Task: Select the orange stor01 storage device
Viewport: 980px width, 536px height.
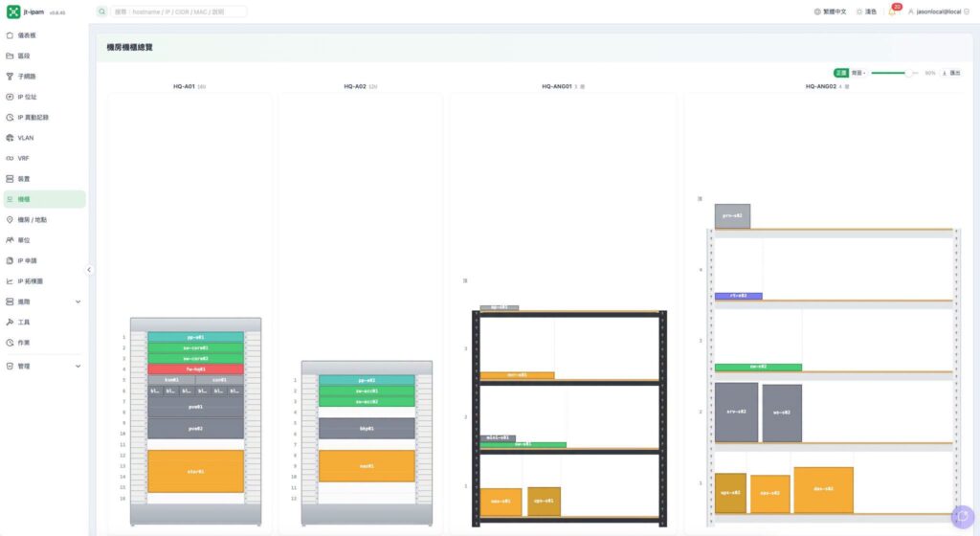Action: point(195,471)
